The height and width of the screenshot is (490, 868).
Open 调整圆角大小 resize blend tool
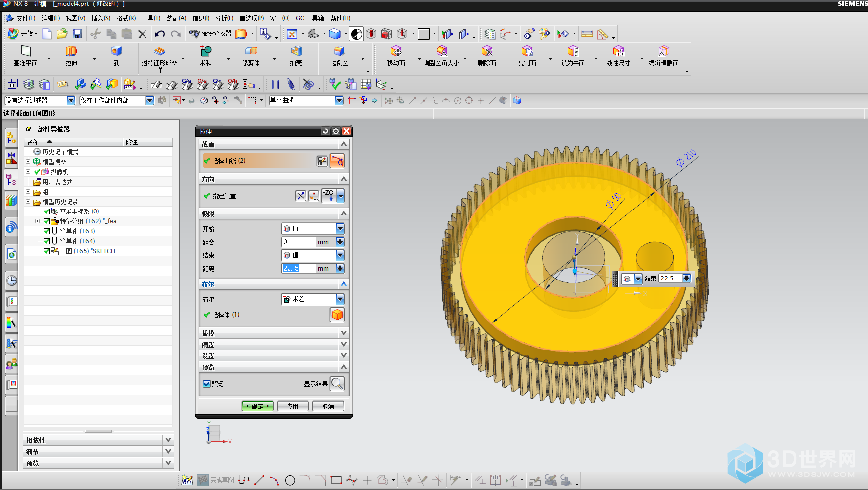[x=441, y=56]
